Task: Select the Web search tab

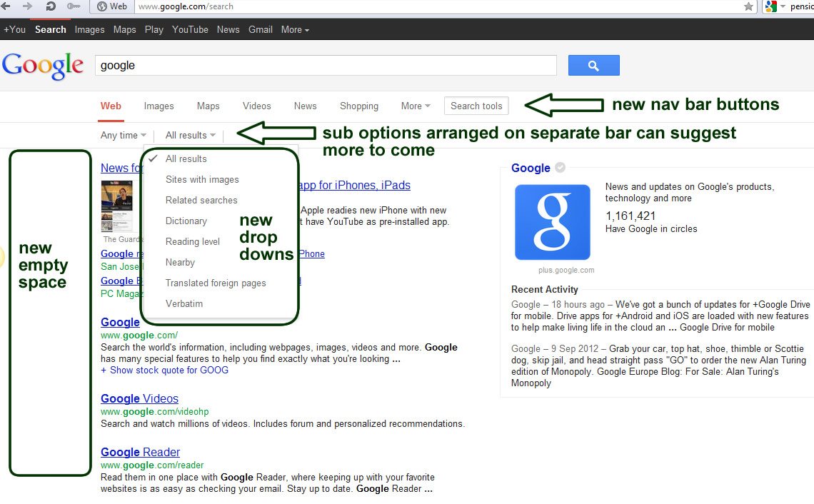Action: [111, 106]
